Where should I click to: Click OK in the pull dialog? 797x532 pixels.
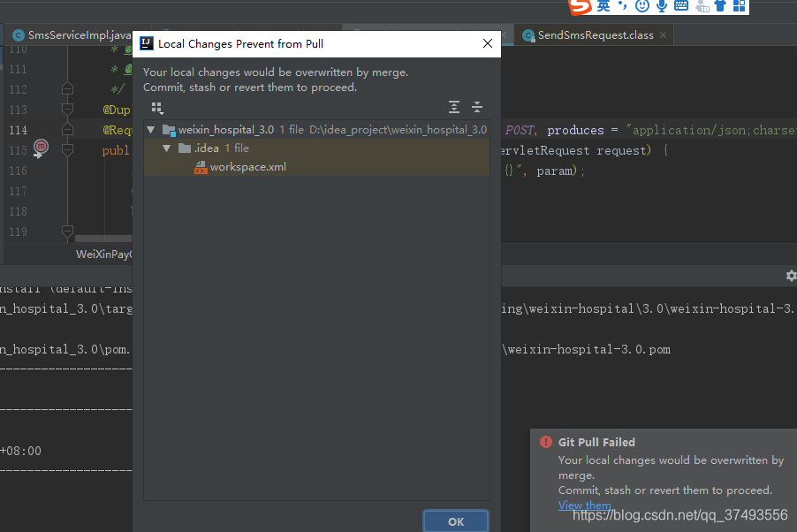tap(456, 521)
